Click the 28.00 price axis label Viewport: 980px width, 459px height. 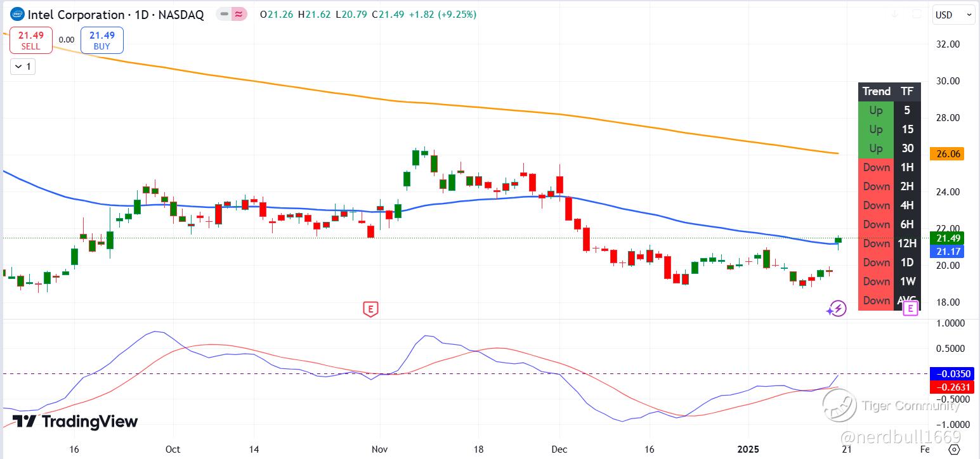(x=948, y=117)
